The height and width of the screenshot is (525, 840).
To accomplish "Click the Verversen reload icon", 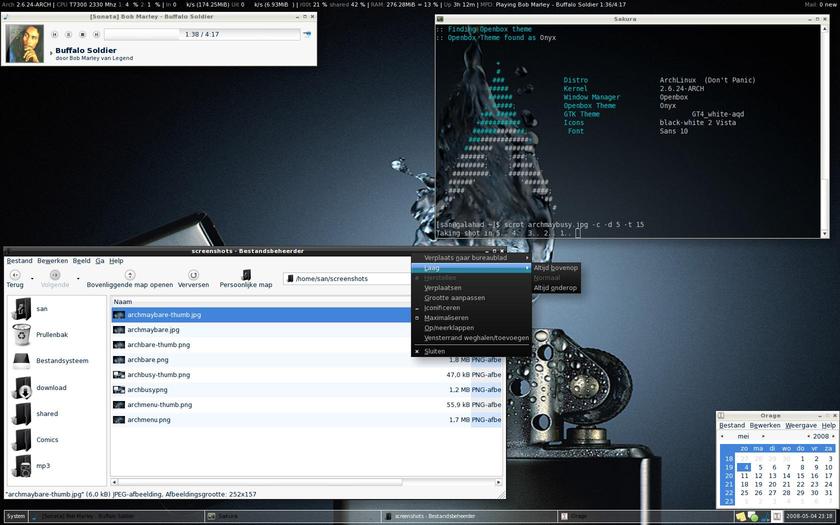I will 193,275.
